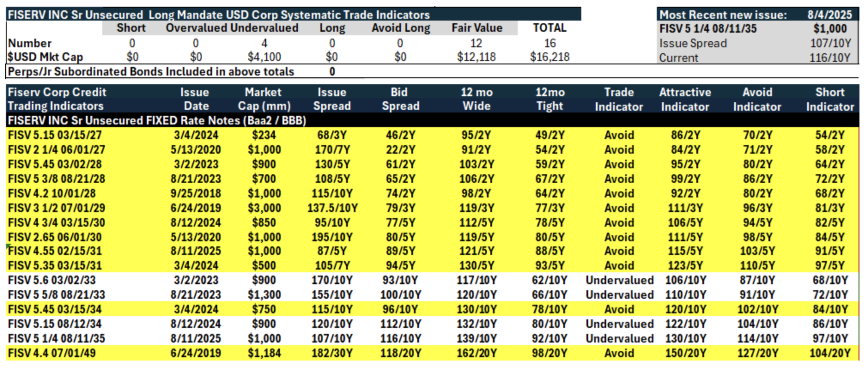The width and height of the screenshot is (868, 370).
Task: Click the Fair Value count cell showing 12
Action: click(x=476, y=43)
